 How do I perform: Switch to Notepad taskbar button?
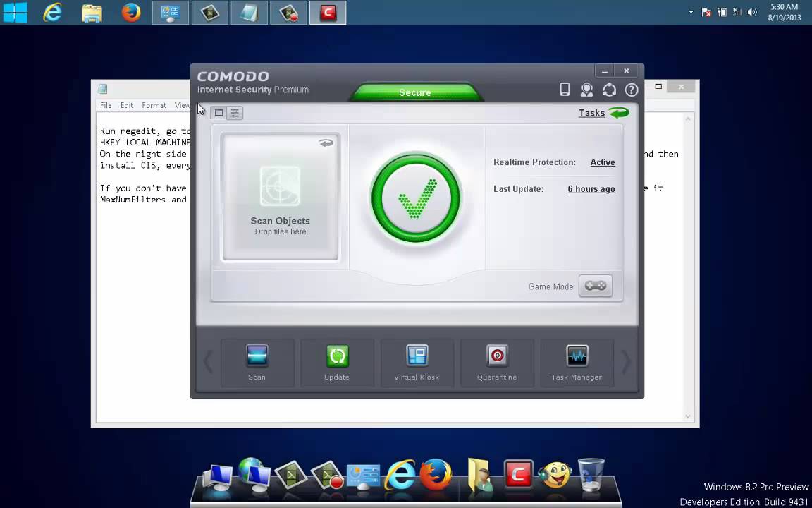click(249, 13)
